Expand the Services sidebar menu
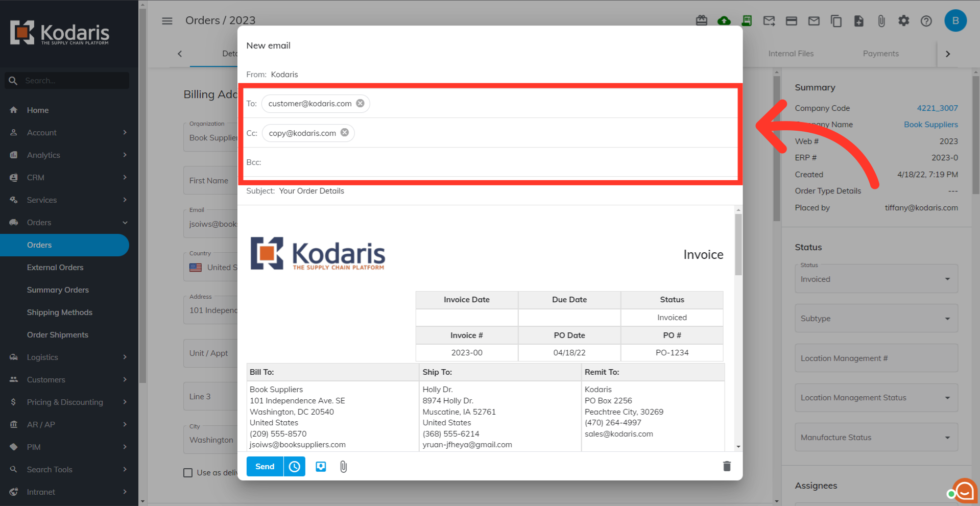The width and height of the screenshot is (980, 506). (68, 200)
